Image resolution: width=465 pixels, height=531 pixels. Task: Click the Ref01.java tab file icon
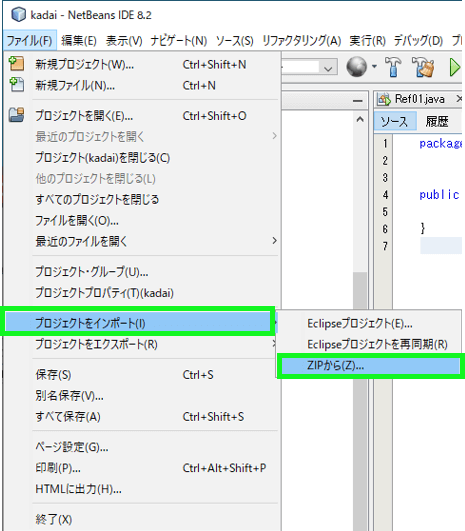pos(384,99)
